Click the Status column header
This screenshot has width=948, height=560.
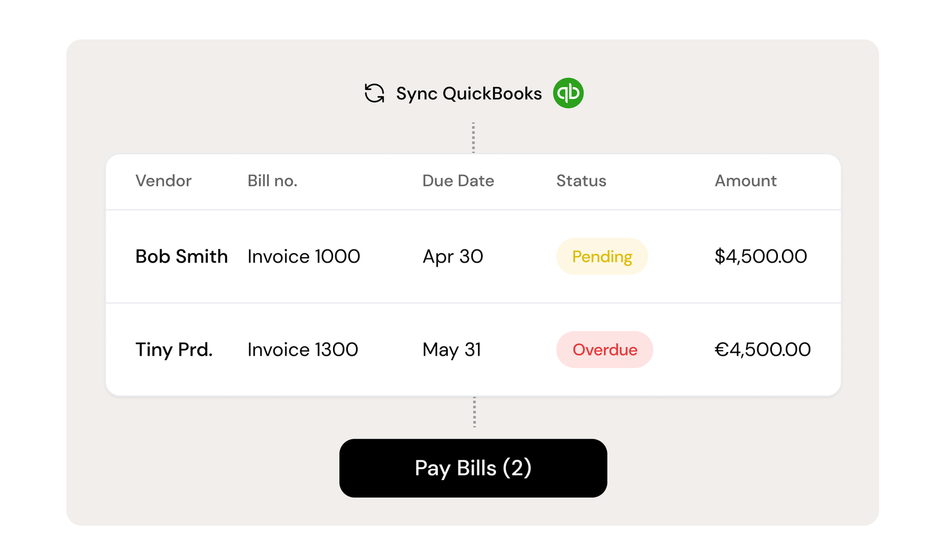tap(581, 181)
